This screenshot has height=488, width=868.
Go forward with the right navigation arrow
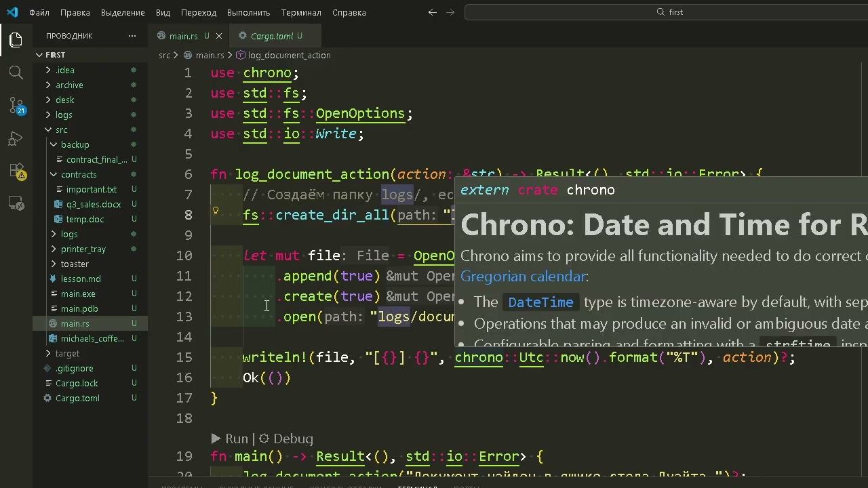(x=450, y=12)
